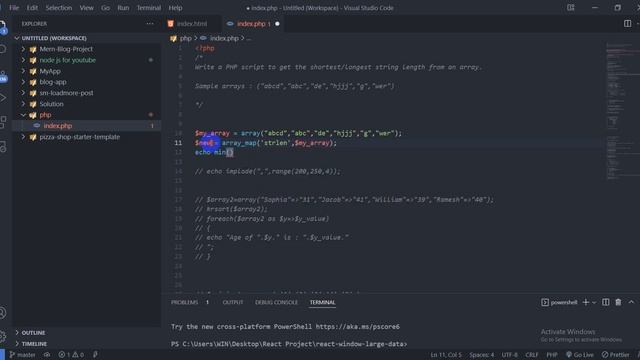Create a new terminal with plus icon

pos(586,302)
